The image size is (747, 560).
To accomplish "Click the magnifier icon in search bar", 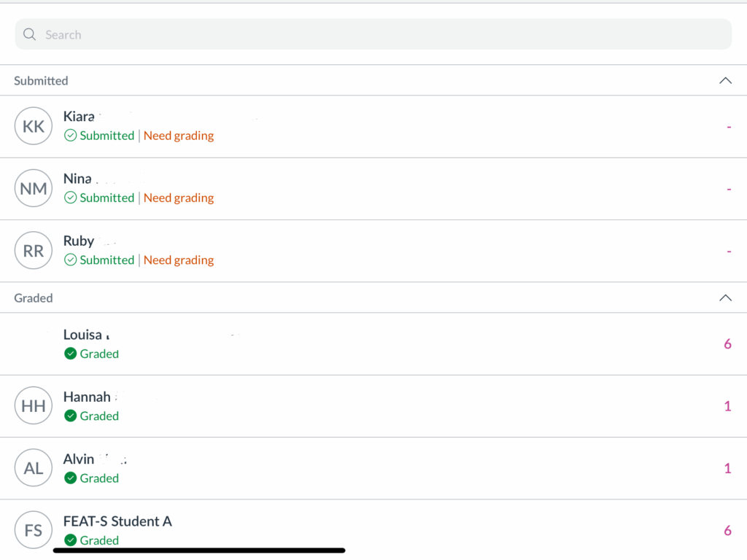I will [29, 34].
